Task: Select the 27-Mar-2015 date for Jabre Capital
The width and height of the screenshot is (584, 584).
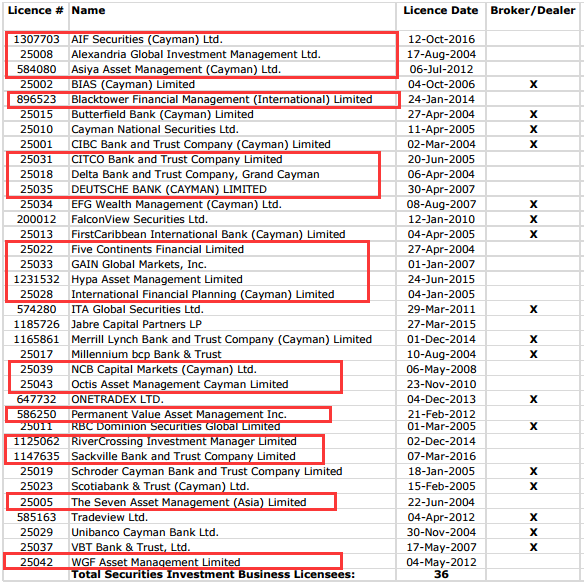Action: (x=441, y=324)
